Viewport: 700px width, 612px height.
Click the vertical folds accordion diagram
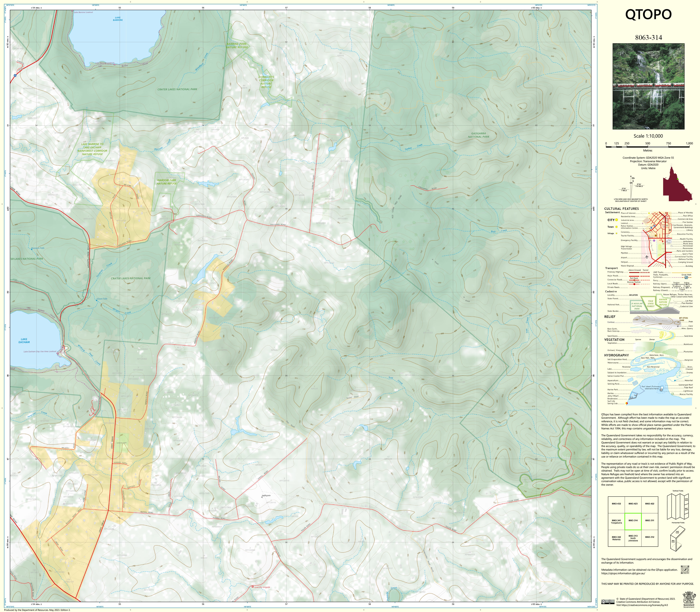click(677, 506)
